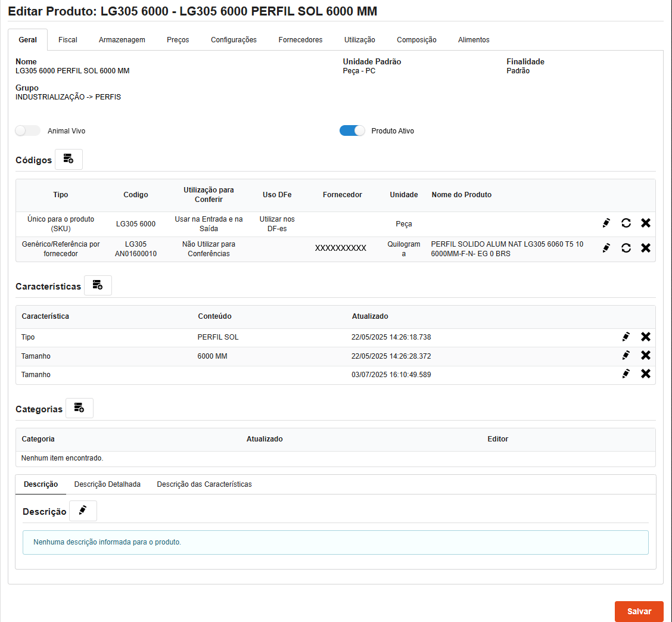Click the add icon next to Categorias
672x622 pixels.
[x=79, y=409]
